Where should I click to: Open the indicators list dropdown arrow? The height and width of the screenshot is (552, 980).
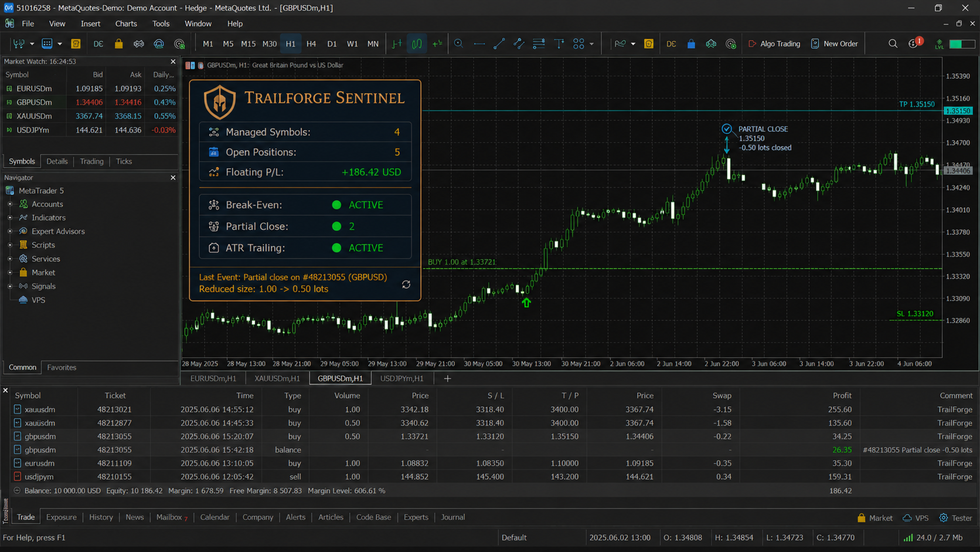coord(633,44)
